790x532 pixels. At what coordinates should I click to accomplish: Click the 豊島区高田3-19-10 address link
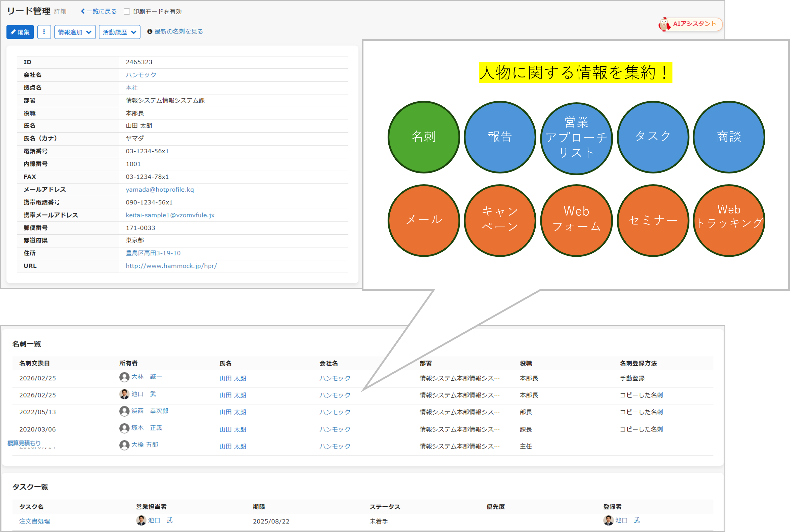tap(153, 253)
